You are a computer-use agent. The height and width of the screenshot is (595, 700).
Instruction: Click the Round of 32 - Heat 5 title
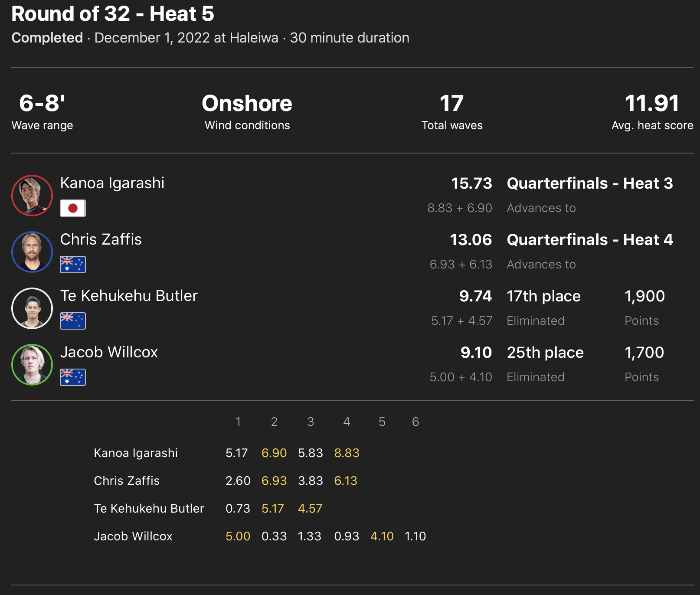[x=113, y=14]
